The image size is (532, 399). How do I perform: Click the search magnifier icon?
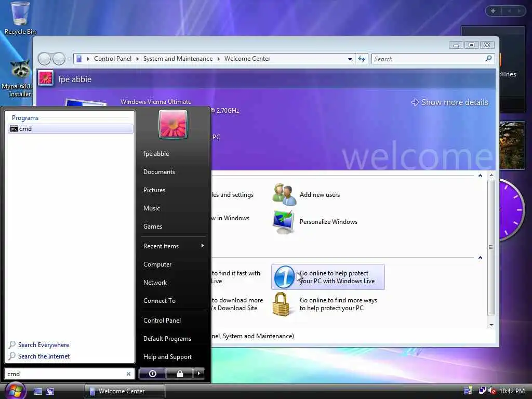pyautogui.click(x=488, y=59)
